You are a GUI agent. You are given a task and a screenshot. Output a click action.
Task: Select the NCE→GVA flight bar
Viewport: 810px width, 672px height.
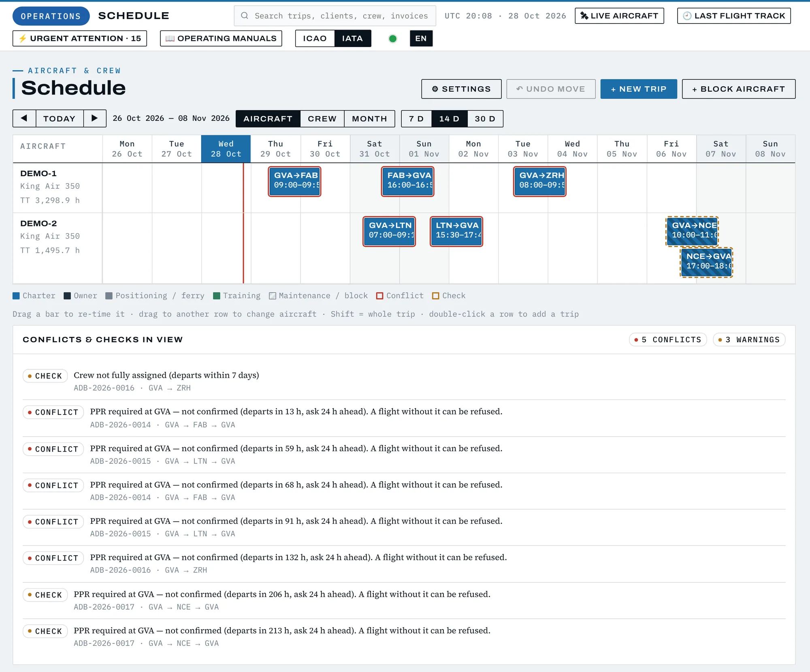706,262
